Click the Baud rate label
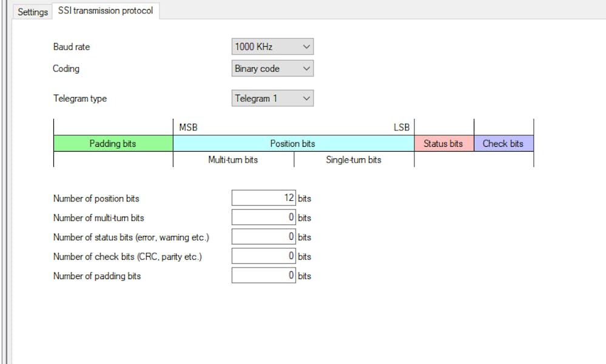The image size is (606, 364). (72, 47)
